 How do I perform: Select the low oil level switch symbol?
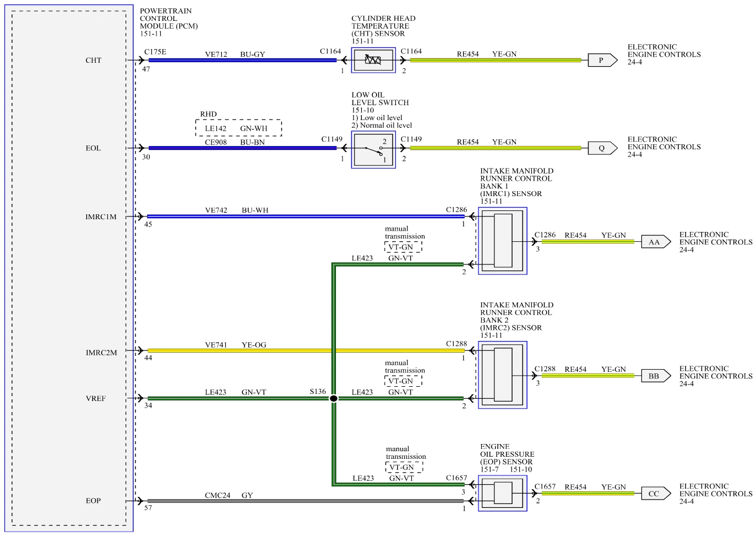pyautogui.click(x=373, y=149)
